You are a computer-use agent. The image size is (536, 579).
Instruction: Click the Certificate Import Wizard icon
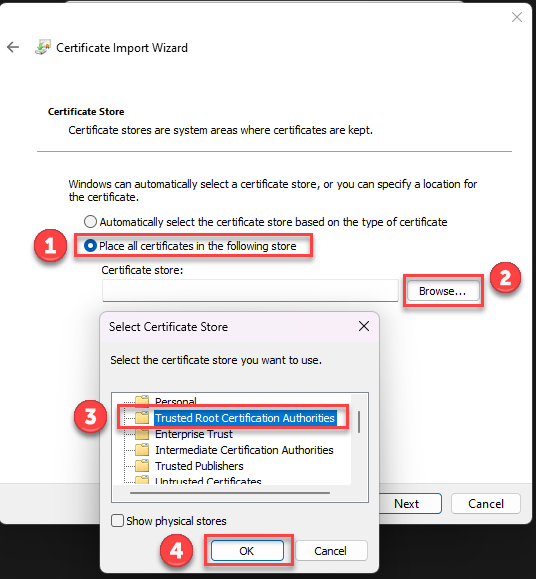tap(43, 47)
